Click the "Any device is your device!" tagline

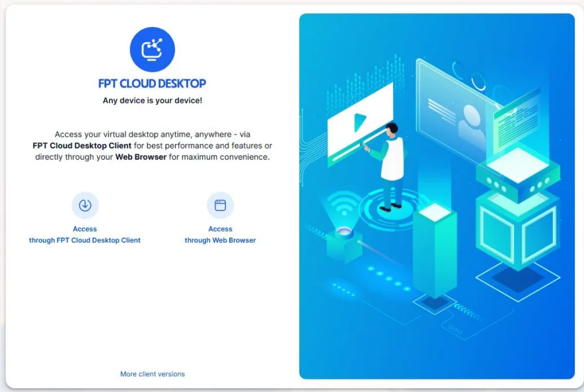[153, 100]
